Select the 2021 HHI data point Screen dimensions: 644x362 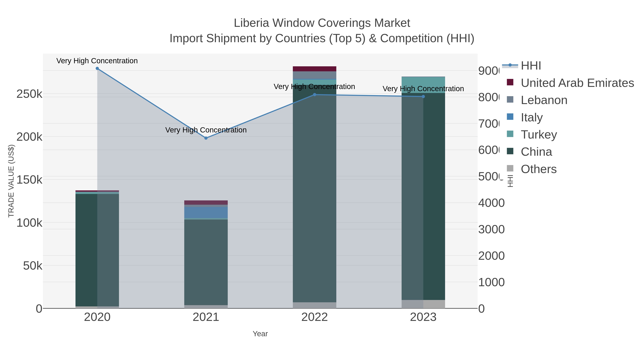tap(206, 138)
